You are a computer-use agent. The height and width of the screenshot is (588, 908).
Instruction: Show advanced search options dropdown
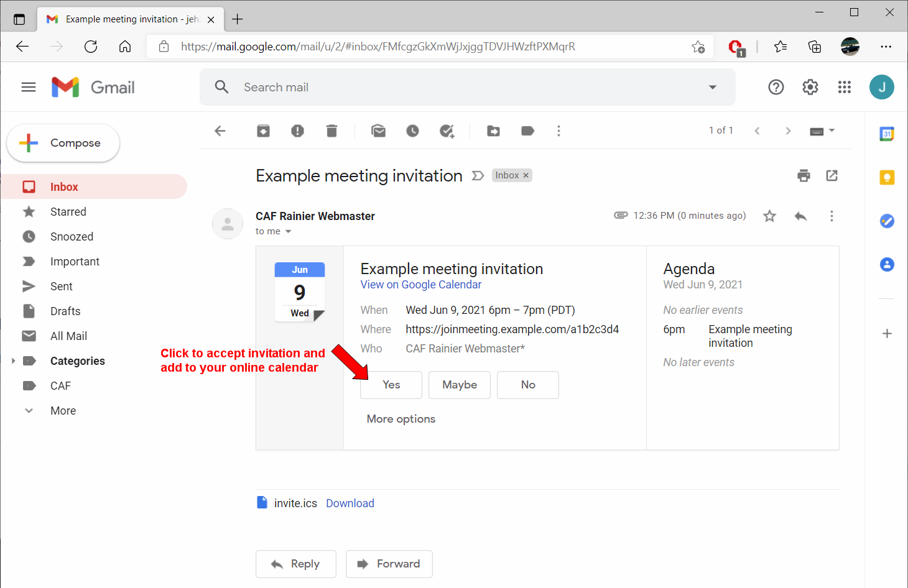pos(713,88)
